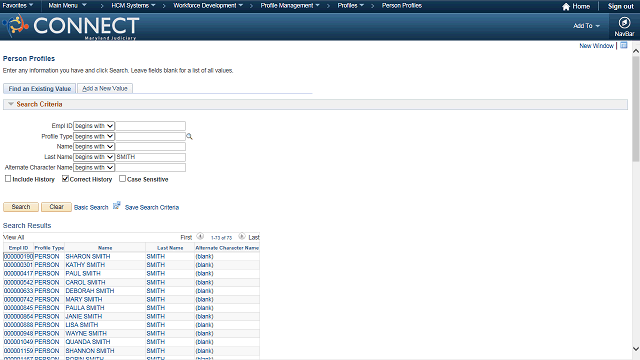This screenshot has width=640, height=360.
Task: Click the scrollbar up arrow
Action: [x=636, y=51]
